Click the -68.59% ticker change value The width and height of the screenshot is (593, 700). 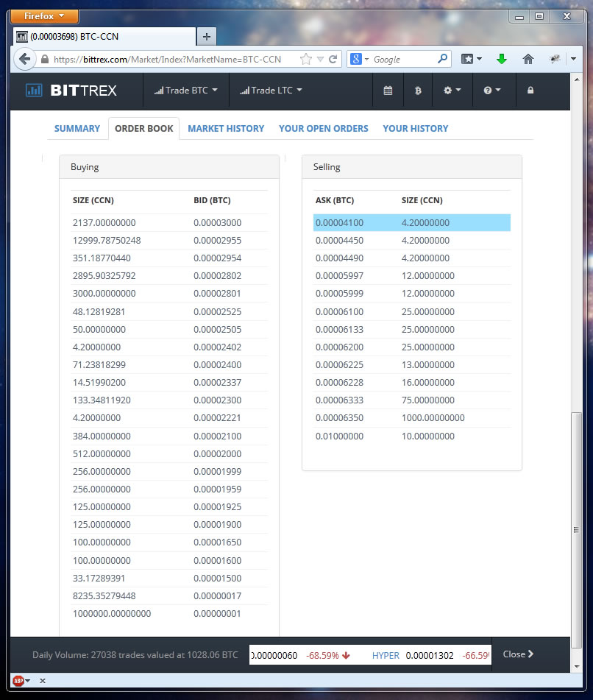click(x=322, y=655)
